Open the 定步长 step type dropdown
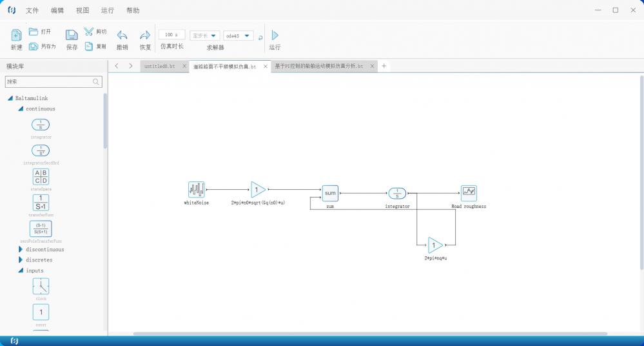Image resolution: width=644 pixels, height=346 pixels. (x=206, y=36)
